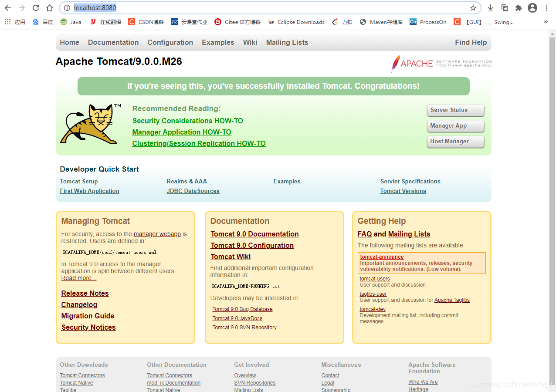The image size is (556, 392).
Task: Open the First Web Application link
Action: click(x=89, y=191)
